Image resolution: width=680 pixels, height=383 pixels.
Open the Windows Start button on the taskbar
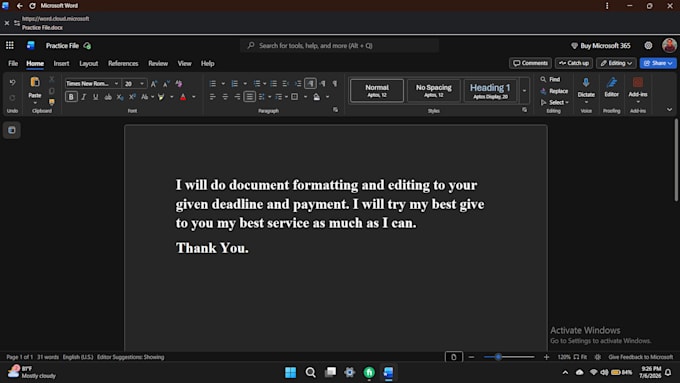[x=290, y=372]
